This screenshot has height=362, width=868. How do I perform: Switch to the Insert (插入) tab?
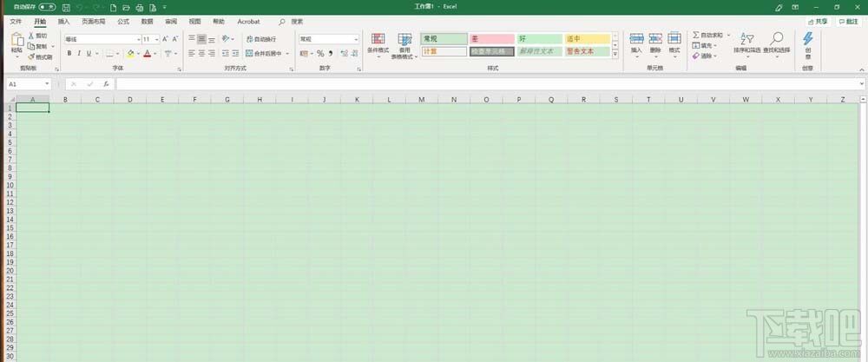(x=63, y=21)
